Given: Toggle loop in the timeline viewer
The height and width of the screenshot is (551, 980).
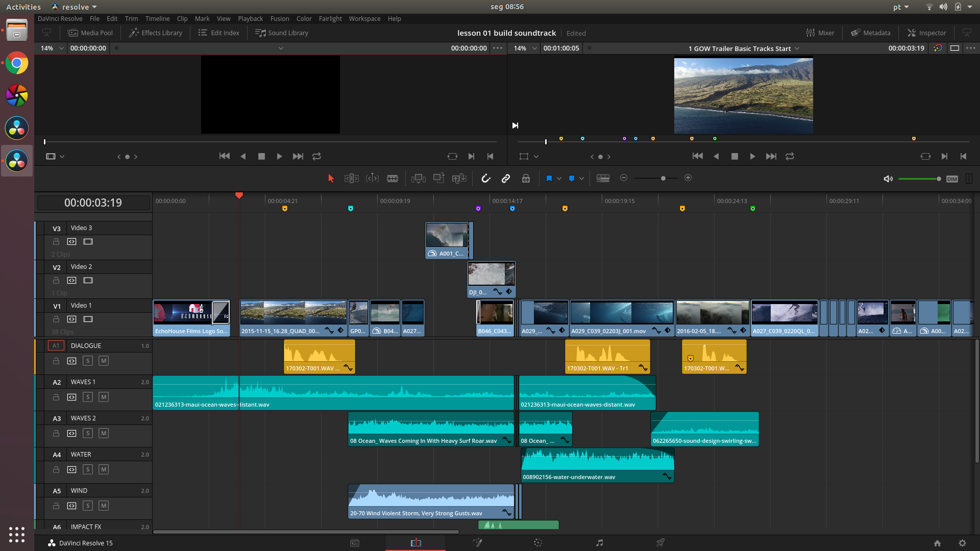Looking at the screenshot, I should 790,157.
